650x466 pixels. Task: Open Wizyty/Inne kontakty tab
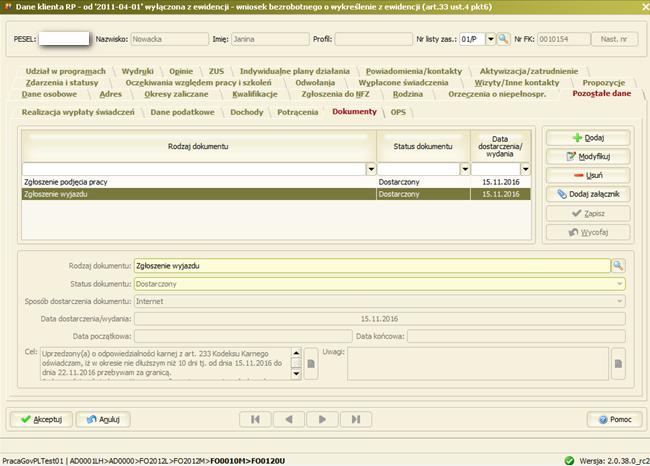point(517,83)
